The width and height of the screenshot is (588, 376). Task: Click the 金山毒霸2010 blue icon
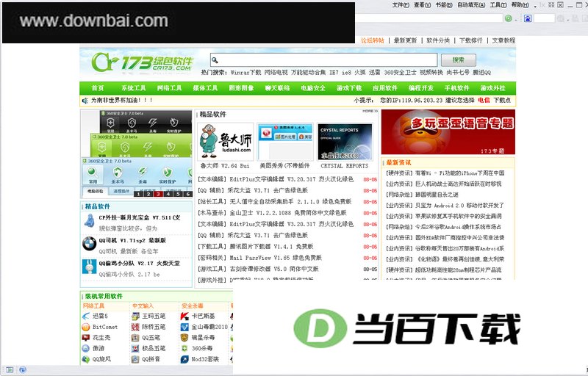184,327
